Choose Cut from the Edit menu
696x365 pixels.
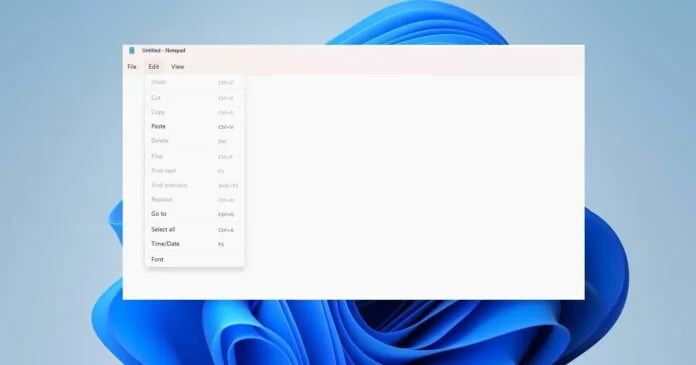195,98
